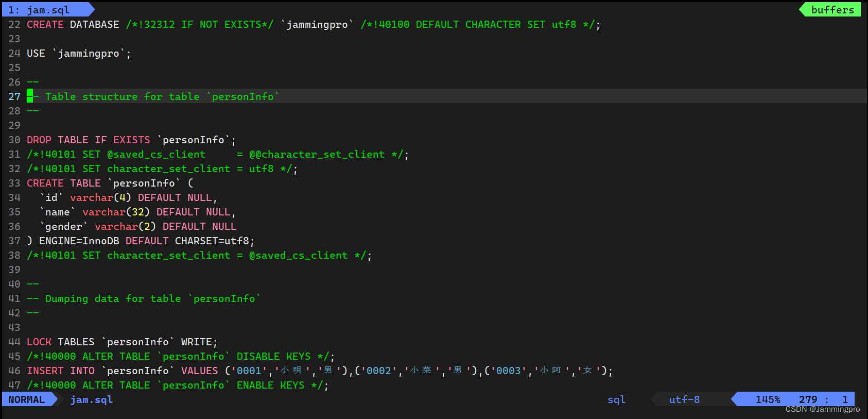Click jam.sql filename in status line
The image size is (868, 419).
click(92, 399)
